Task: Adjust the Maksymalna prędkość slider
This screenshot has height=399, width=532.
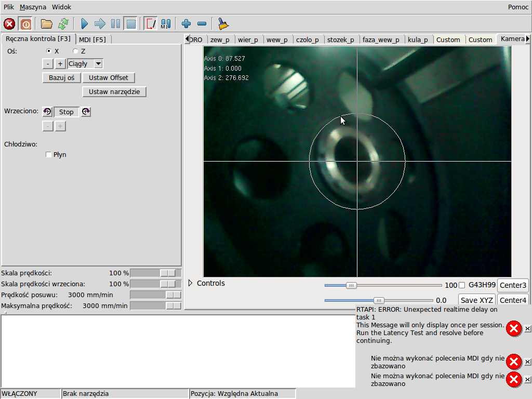Action: pos(156,305)
